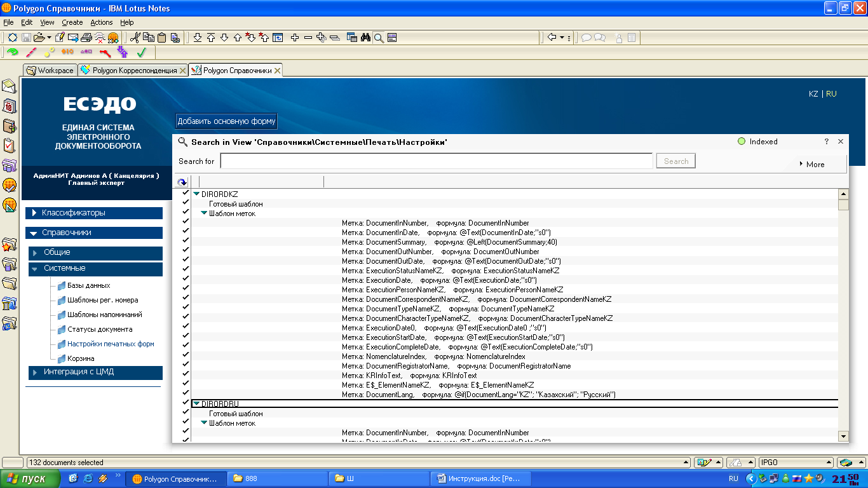The image size is (868, 488).
Task: Collapse the DIRORDKZ category twistie
Action: click(x=197, y=194)
